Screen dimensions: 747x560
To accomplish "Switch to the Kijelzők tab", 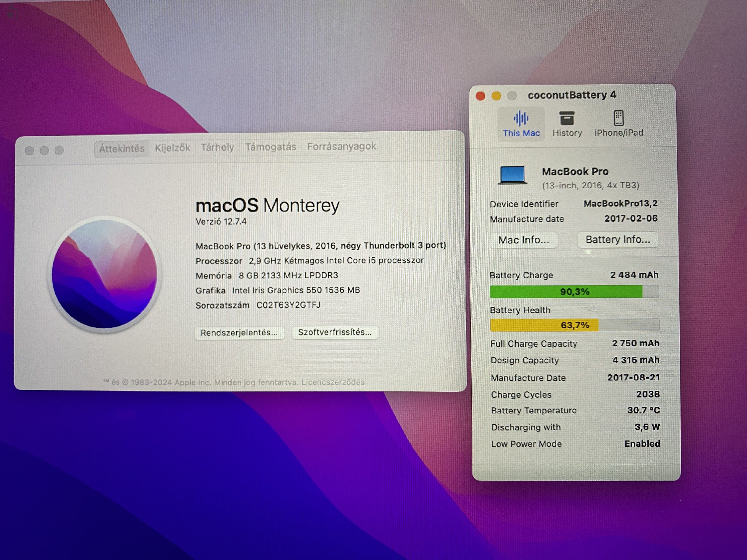I will point(172,148).
